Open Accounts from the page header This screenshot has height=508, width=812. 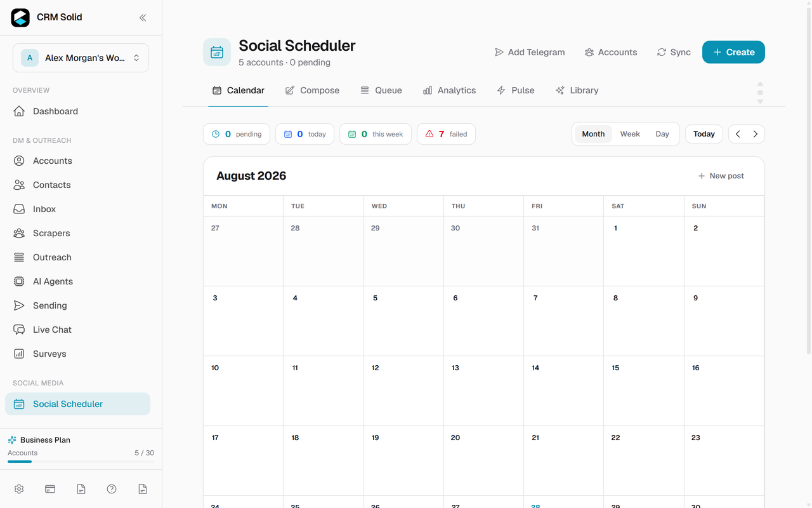point(611,52)
